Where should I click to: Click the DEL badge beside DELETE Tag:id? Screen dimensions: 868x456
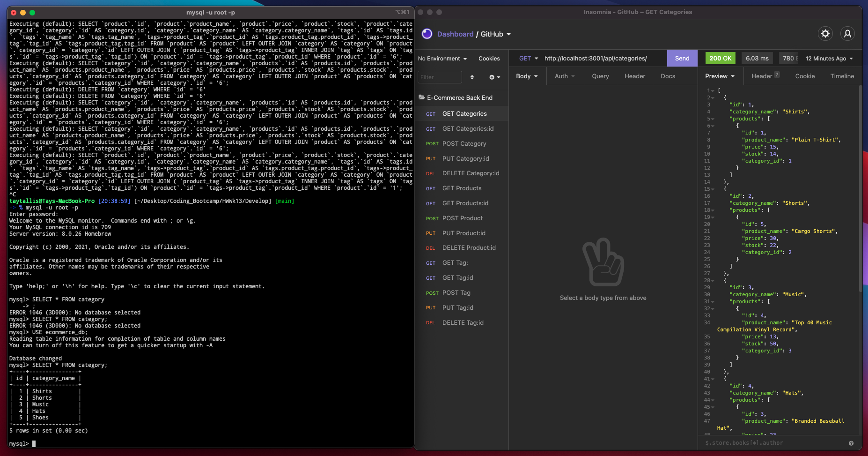point(430,322)
